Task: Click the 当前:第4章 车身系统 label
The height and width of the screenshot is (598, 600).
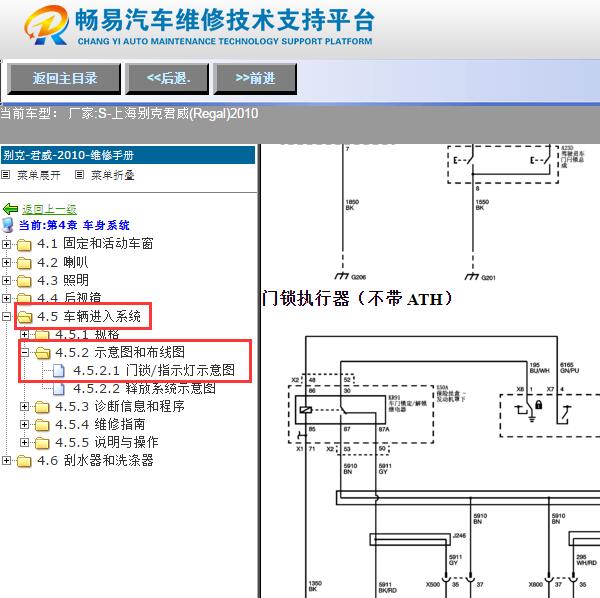Action: (75, 225)
